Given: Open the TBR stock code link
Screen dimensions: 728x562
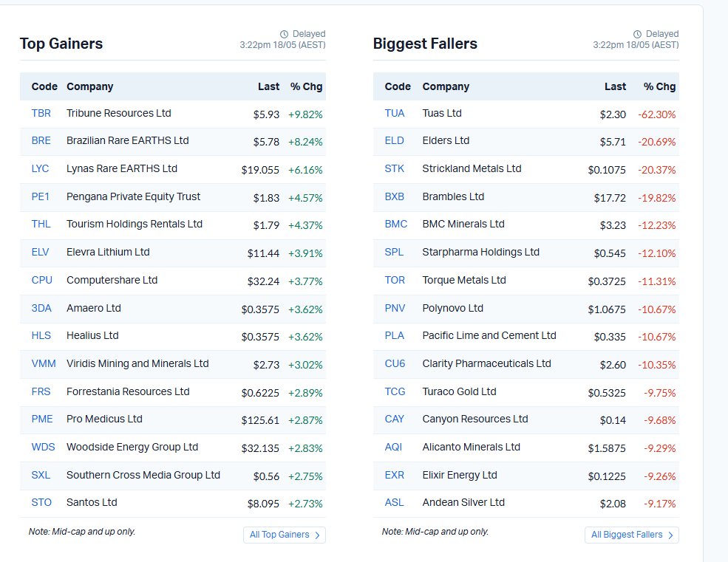Looking at the screenshot, I should pyautogui.click(x=41, y=113).
